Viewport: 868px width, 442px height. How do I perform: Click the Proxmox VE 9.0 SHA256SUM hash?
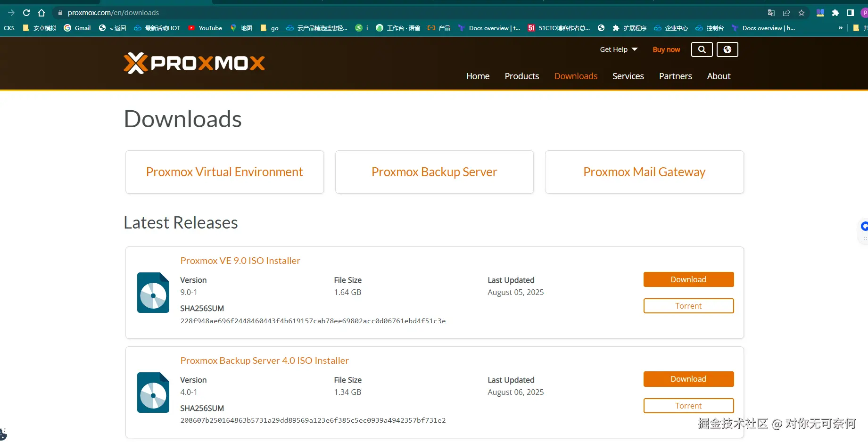313,321
